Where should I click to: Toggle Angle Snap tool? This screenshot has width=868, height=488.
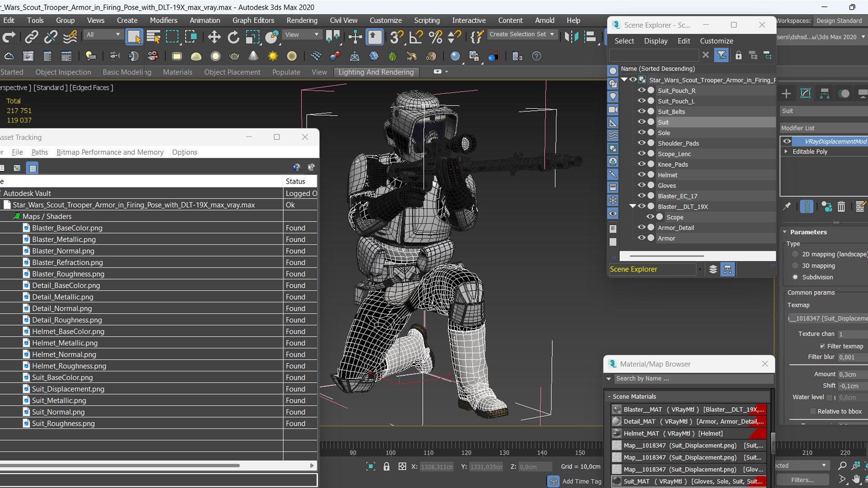click(415, 37)
